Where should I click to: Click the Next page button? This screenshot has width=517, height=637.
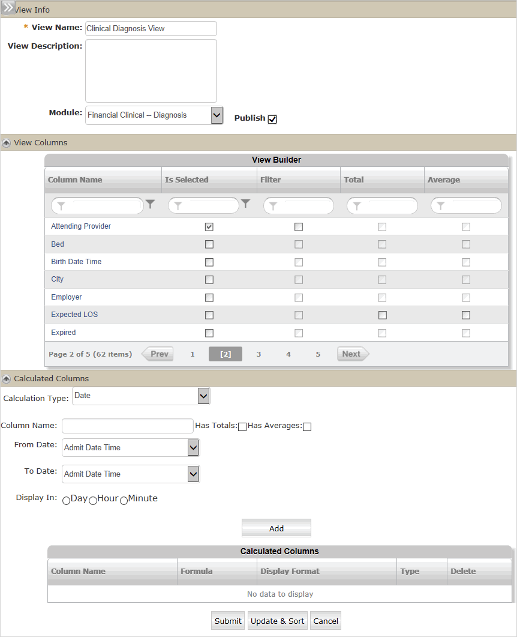pos(353,354)
